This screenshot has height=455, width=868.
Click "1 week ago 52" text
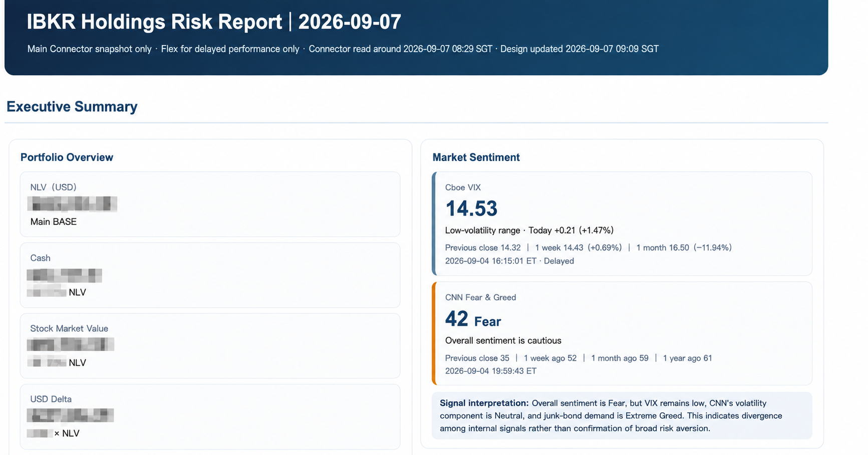pos(550,358)
